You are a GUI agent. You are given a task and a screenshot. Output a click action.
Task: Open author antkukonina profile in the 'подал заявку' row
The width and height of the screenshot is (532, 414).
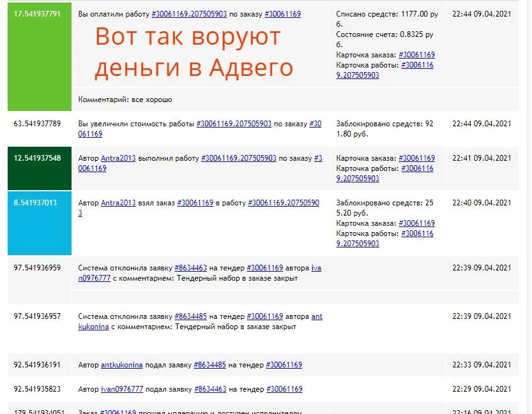[122, 365]
